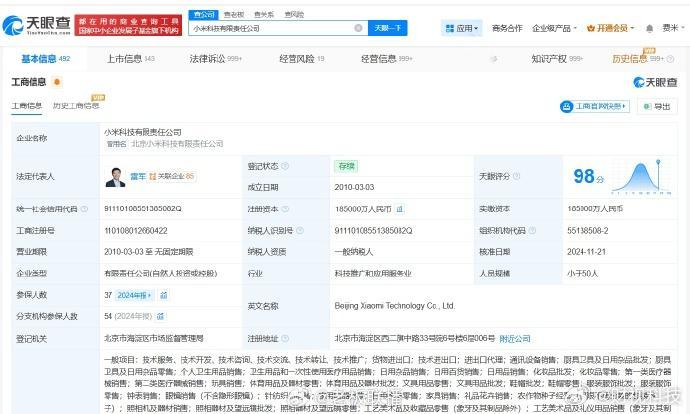This screenshot has width=690, height=414.
Task: Open the icon beside 54 (2024年报) branch insured count
Action: (x=161, y=316)
